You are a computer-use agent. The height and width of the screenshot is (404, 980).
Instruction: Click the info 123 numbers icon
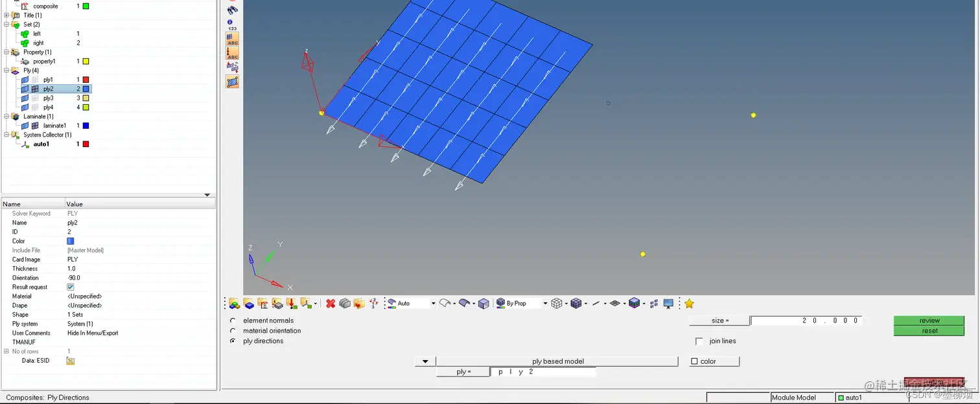click(x=232, y=25)
